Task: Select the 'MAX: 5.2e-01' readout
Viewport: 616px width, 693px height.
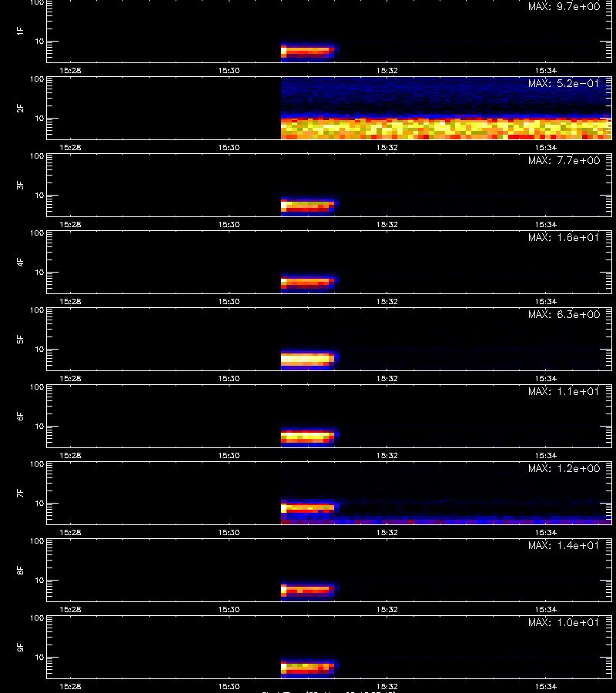Action: pyautogui.click(x=564, y=83)
